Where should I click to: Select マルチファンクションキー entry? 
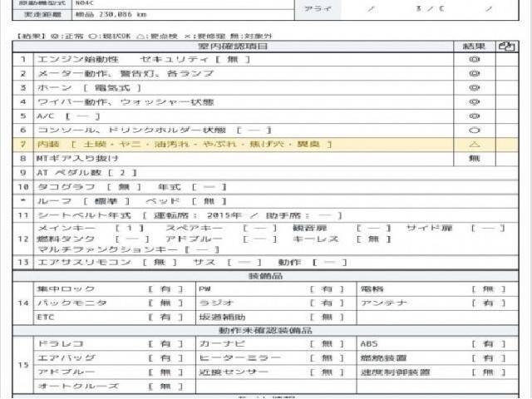pyautogui.click(x=129, y=250)
